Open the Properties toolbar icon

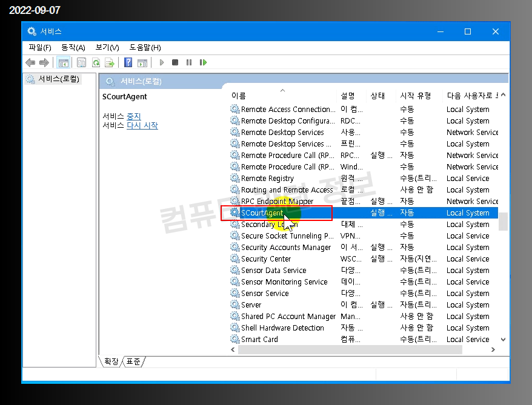click(x=81, y=62)
